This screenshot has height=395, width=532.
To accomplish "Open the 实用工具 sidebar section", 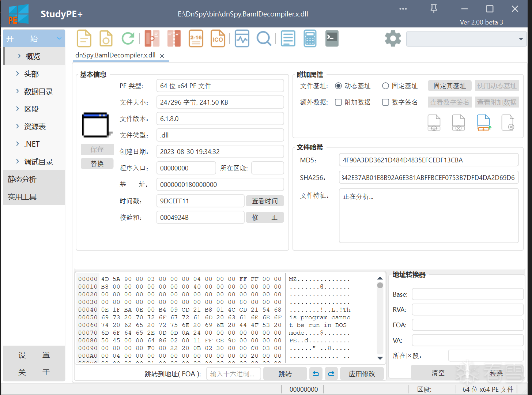I will (x=34, y=197).
